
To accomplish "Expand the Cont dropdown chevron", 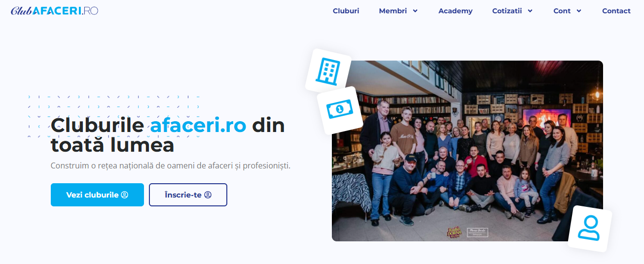I will tap(579, 11).
